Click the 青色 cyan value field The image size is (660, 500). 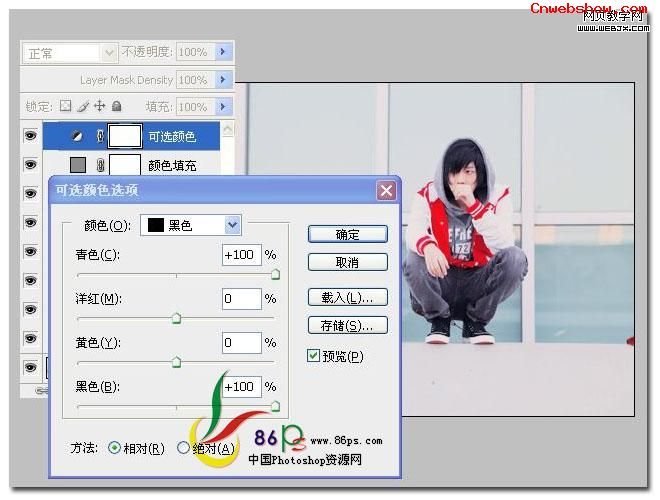242,255
